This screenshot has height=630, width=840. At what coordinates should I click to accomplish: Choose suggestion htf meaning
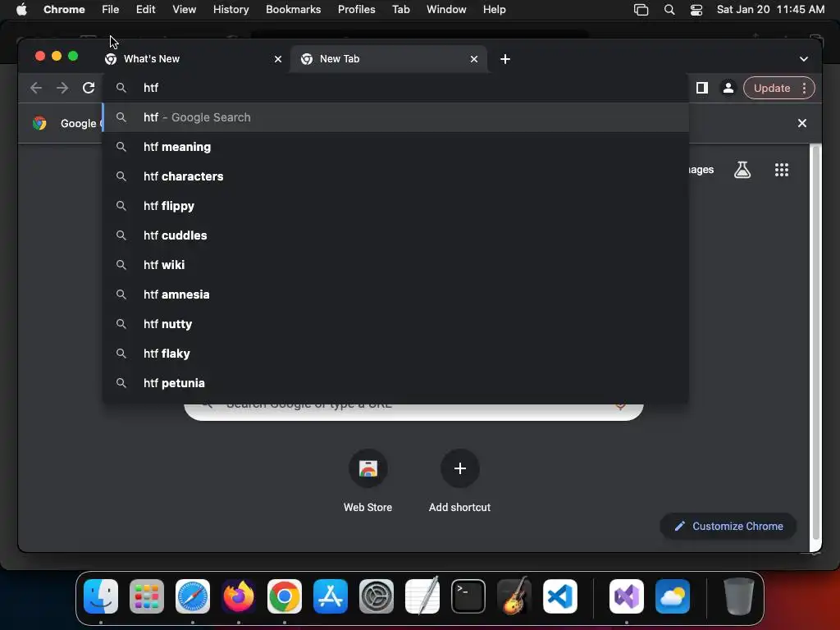click(395, 147)
